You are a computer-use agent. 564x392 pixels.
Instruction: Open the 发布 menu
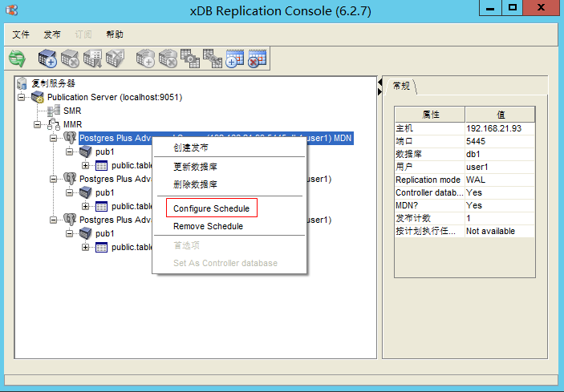point(52,34)
